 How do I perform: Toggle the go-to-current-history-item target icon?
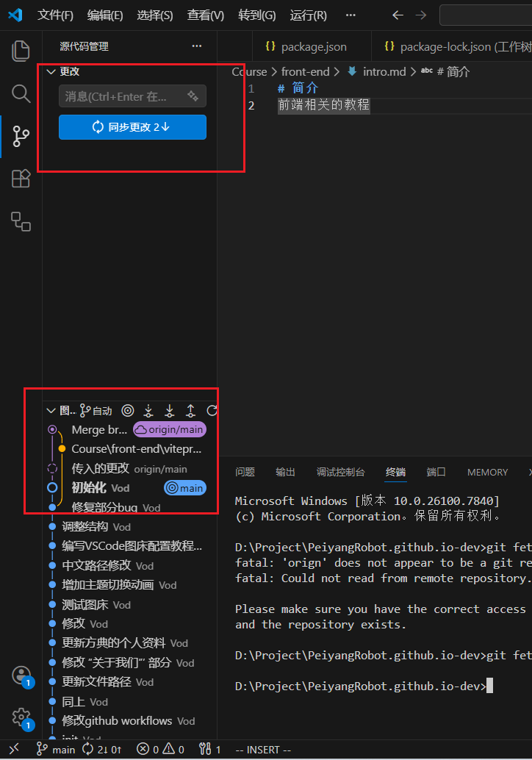(x=127, y=411)
